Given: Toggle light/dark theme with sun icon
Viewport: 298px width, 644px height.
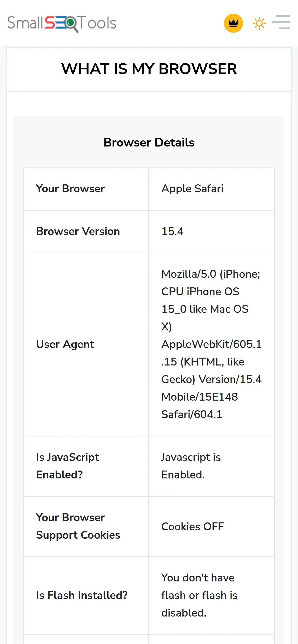Looking at the screenshot, I should coord(259,23).
